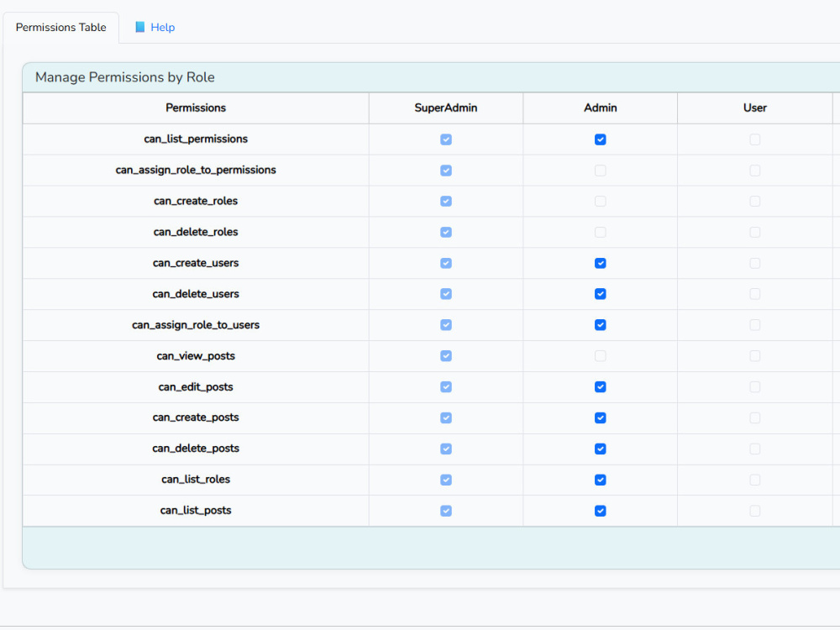Click the User column header
The width and height of the screenshot is (840, 630).
[x=755, y=108]
